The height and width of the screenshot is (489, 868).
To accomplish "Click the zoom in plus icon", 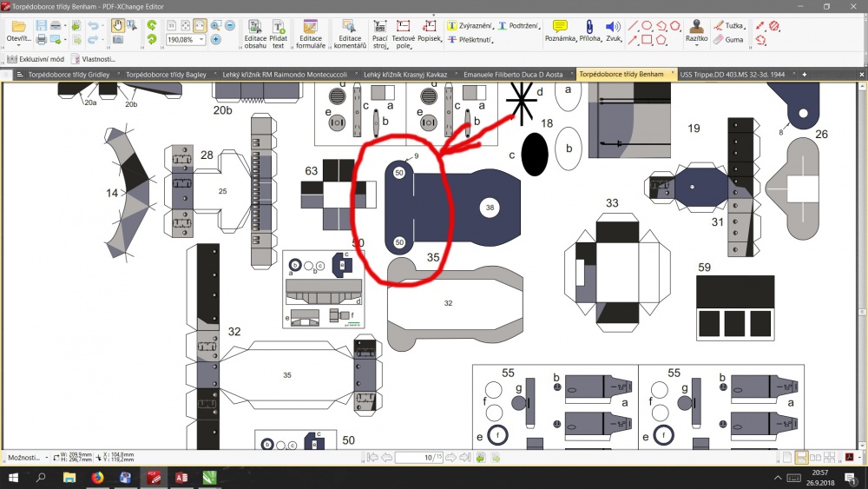I will 216,39.
